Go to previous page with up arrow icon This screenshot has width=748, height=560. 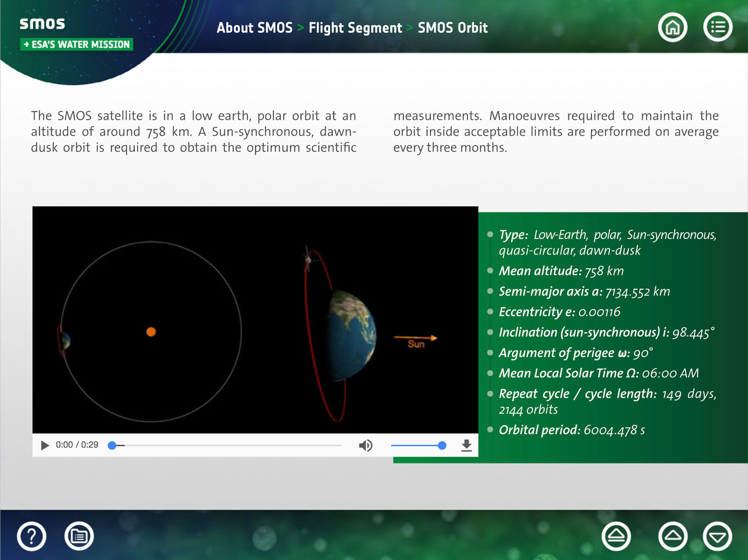pos(673,536)
